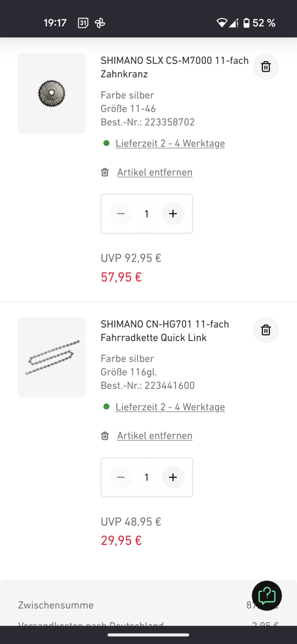Tap the SHIMANO SLX CS-M7000 product title
The width and height of the screenshot is (297, 644).
[174, 67]
